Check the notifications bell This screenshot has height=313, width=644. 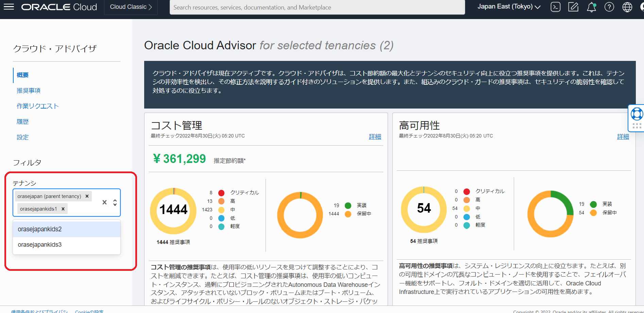click(591, 7)
